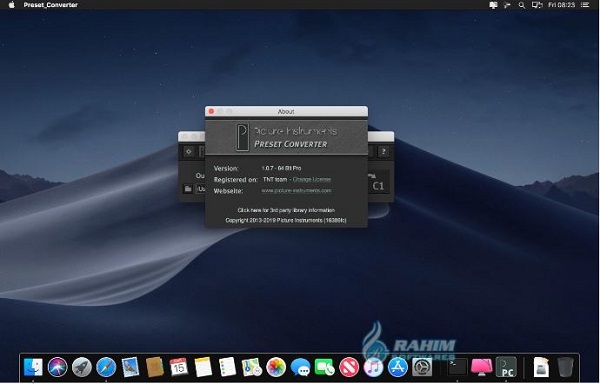600x384 pixels.
Task: Click the Picture Instruments logo in About
Action: pos(242,137)
